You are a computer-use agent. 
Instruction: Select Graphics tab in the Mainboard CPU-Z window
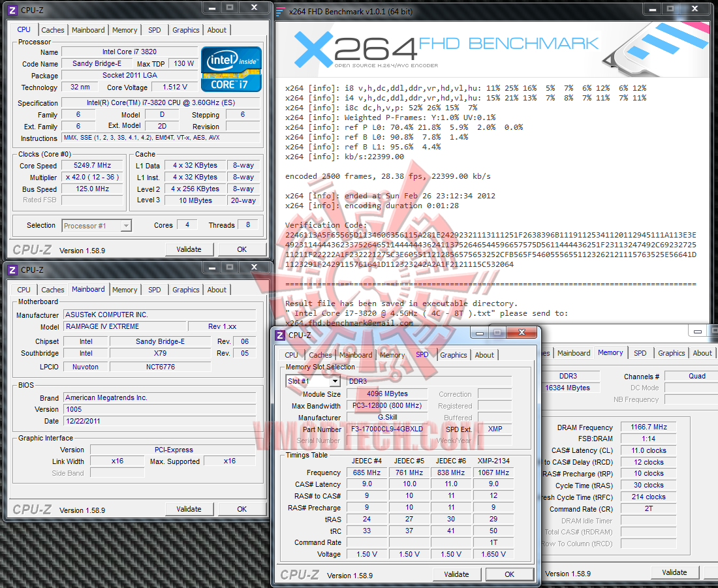pyautogui.click(x=186, y=289)
